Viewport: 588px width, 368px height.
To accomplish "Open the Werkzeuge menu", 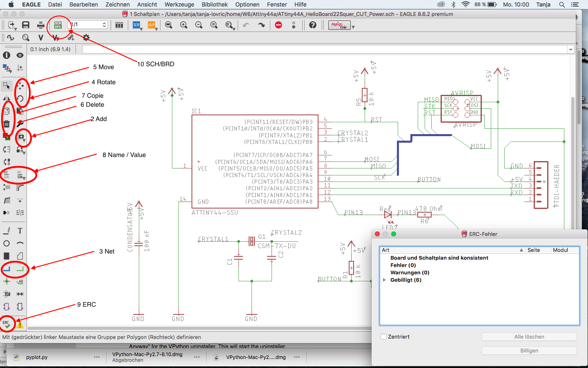I will point(179,4).
